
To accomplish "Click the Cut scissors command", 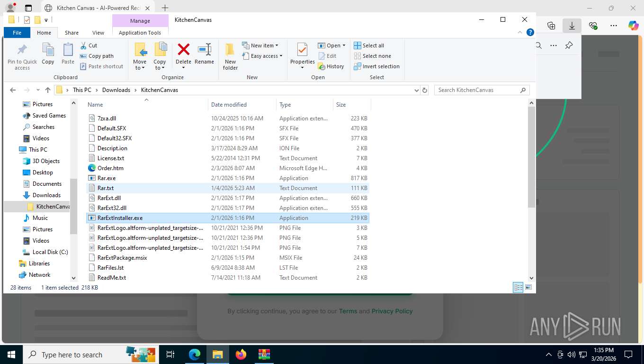I will [89, 45].
